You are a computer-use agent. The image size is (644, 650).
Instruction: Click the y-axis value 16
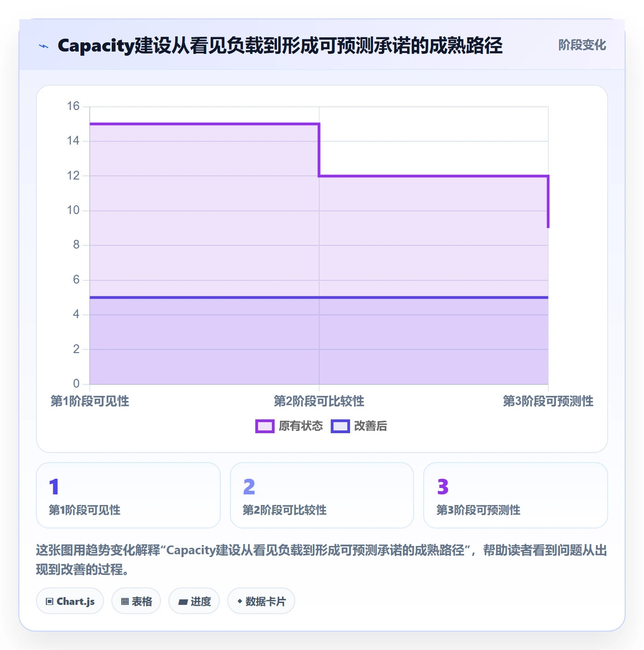[x=73, y=106]
